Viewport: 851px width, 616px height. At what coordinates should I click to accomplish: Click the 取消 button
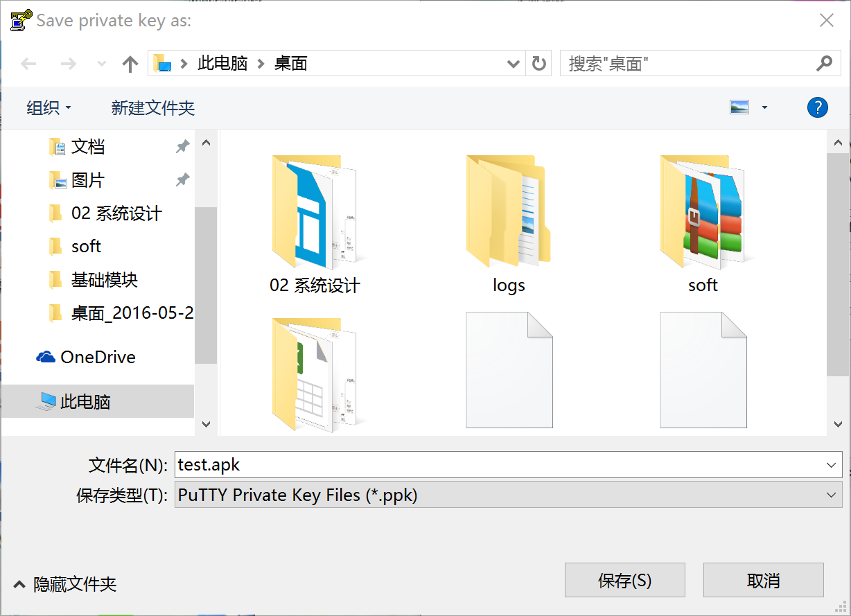point(763,580)
